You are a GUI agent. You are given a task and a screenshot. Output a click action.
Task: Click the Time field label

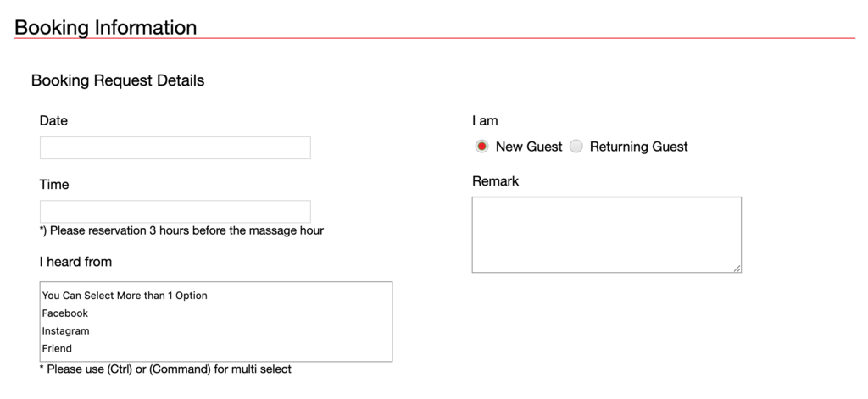(x=54, y=185)
